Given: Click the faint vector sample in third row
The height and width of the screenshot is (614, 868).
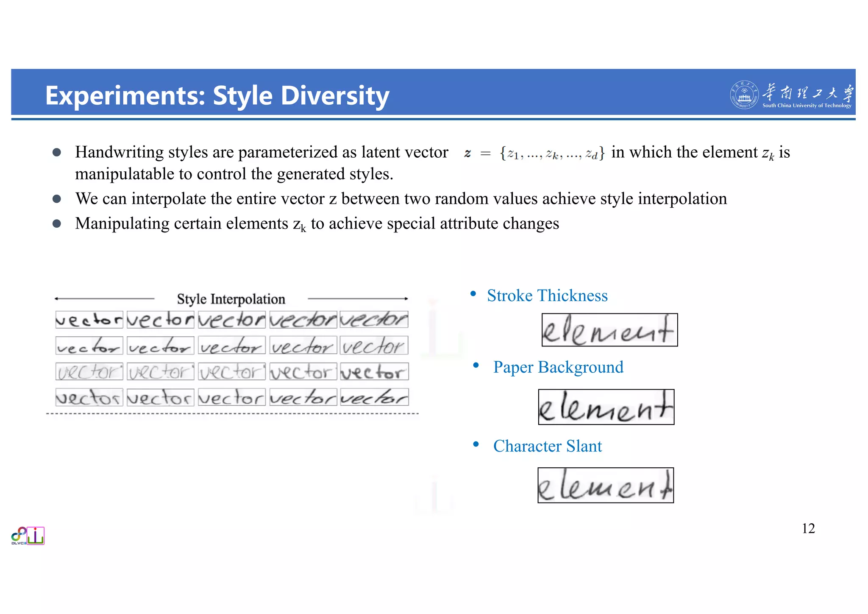Looking at the screenshot, I should [89, 372].
